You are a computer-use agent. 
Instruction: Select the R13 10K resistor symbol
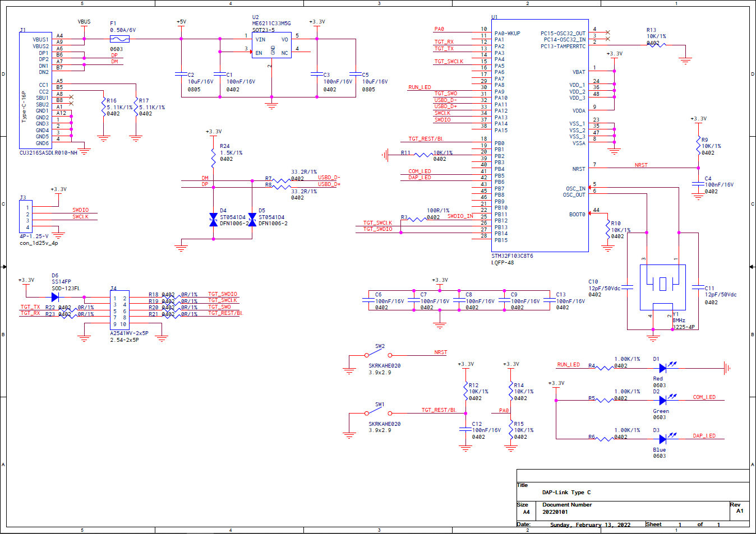[656, 45]
